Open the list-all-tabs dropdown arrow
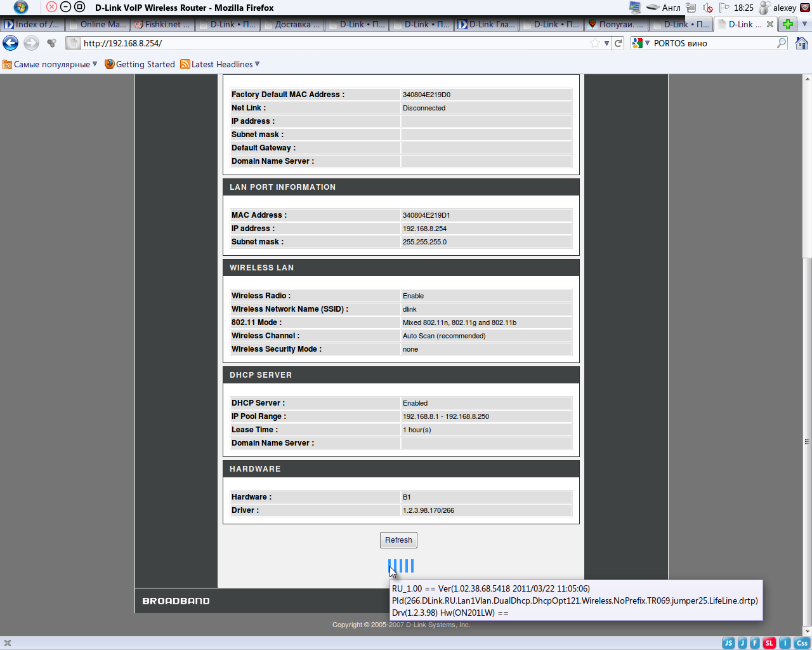The height and width of the screenshot is (650, 812). 804,24
